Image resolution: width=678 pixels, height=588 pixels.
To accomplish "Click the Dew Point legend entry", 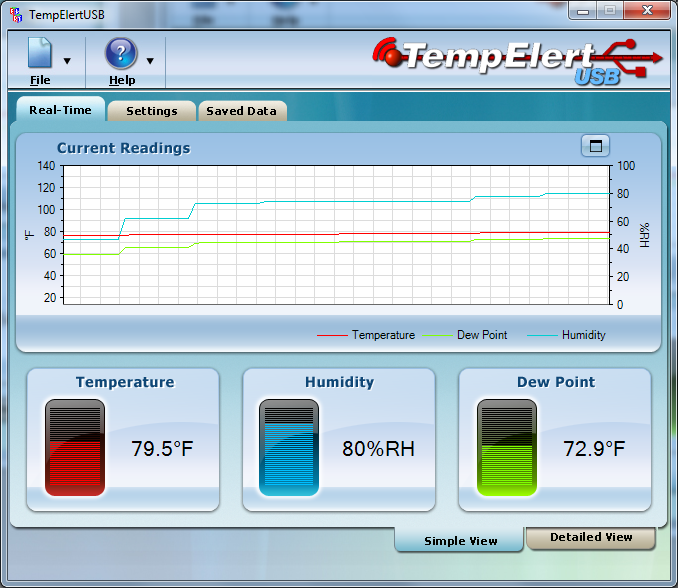I will 464,335.
